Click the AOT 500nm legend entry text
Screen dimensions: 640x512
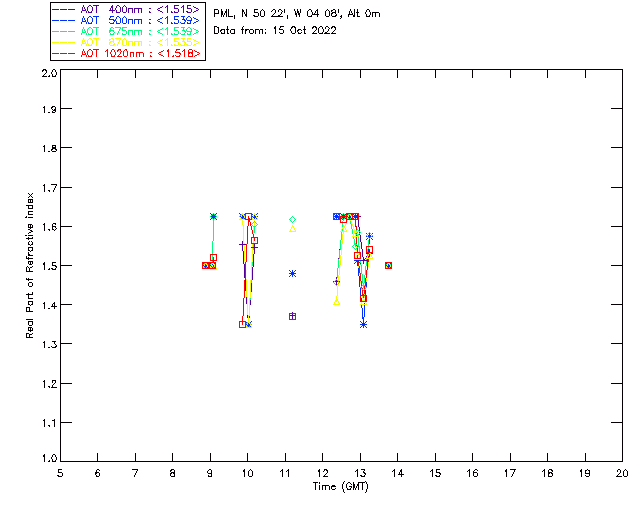pyautogui.click(x=140, y=20)
